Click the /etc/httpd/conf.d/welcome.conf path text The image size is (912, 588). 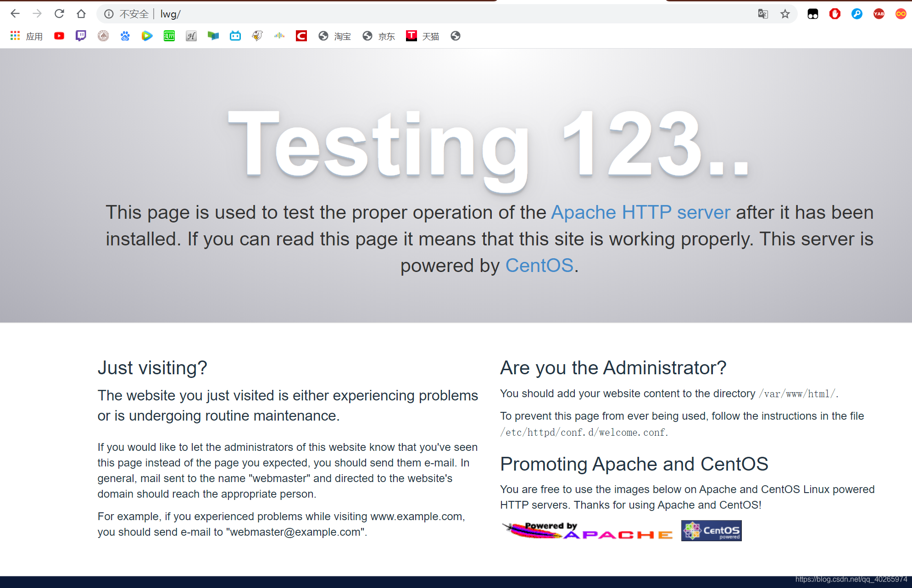pyautogui.click(x=584, y=433)
